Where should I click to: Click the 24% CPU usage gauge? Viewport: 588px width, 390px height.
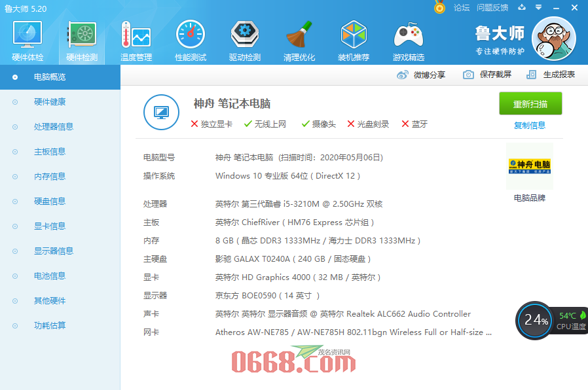[x=534, y=321]
